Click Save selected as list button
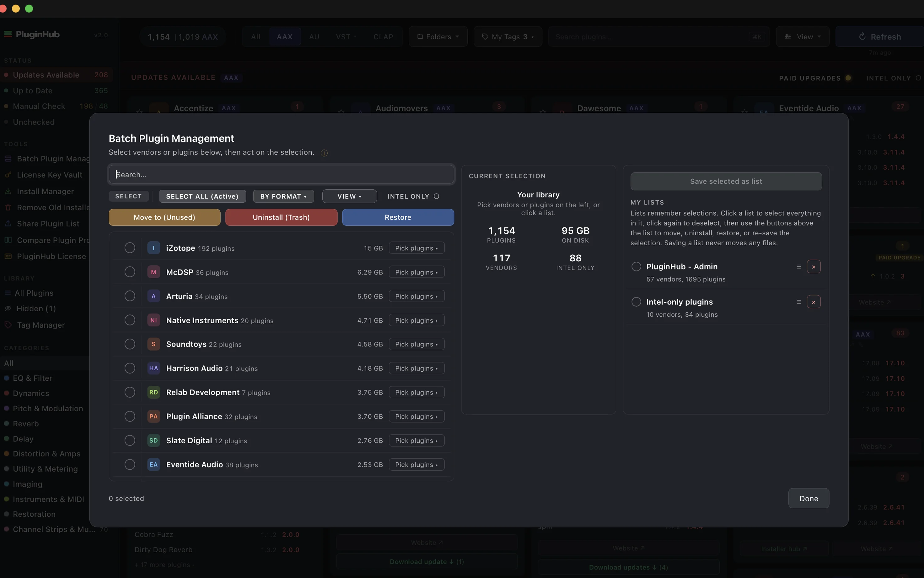924x578 pixels. click(x=726, y=181)
